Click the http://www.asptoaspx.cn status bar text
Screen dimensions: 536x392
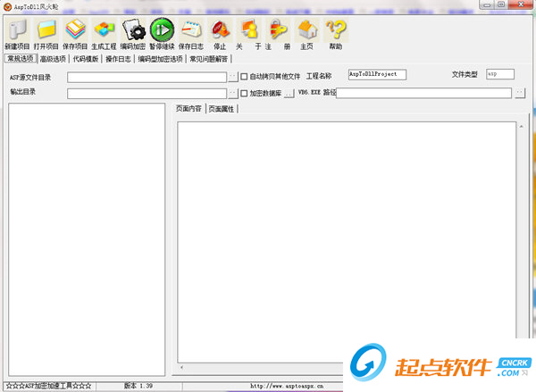pos(287,386)
